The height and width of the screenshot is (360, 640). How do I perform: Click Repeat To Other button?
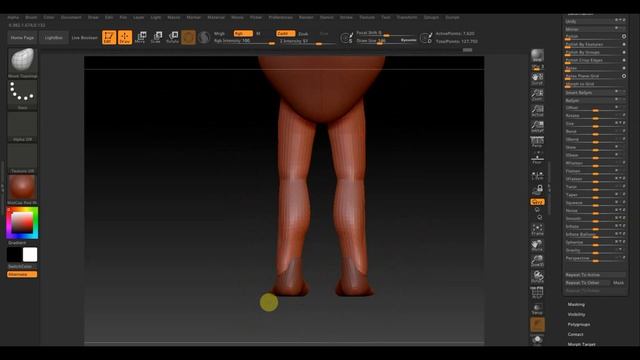click(587, 282)
